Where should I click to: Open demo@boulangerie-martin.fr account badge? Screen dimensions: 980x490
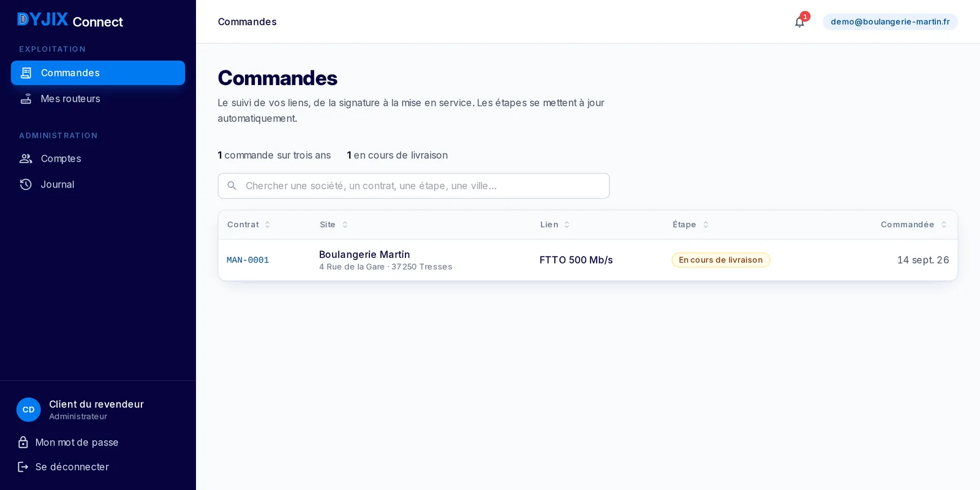tap(890, 21)
